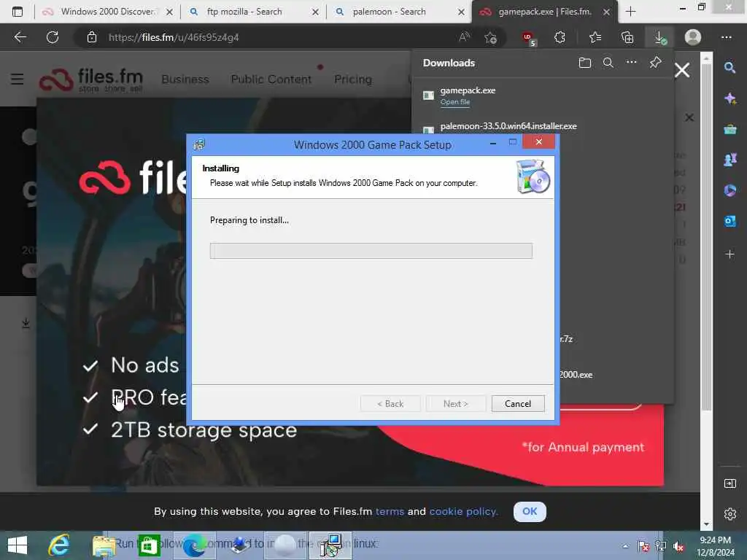Open the sidebar Games chess icon
This screenshot has height=560, width=747.
[729, 160]
